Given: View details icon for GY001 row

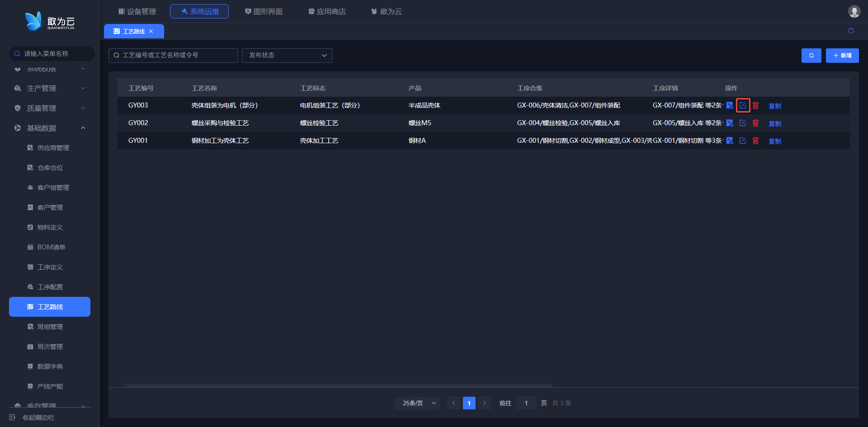Looking at the screenshot, I should tap(730, 141).
